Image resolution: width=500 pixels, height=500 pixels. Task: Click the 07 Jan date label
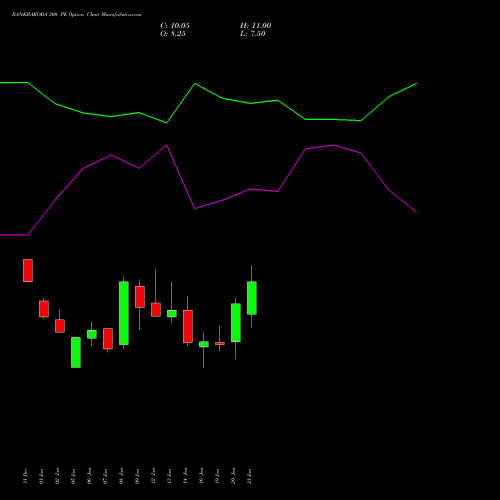[106, 476]
